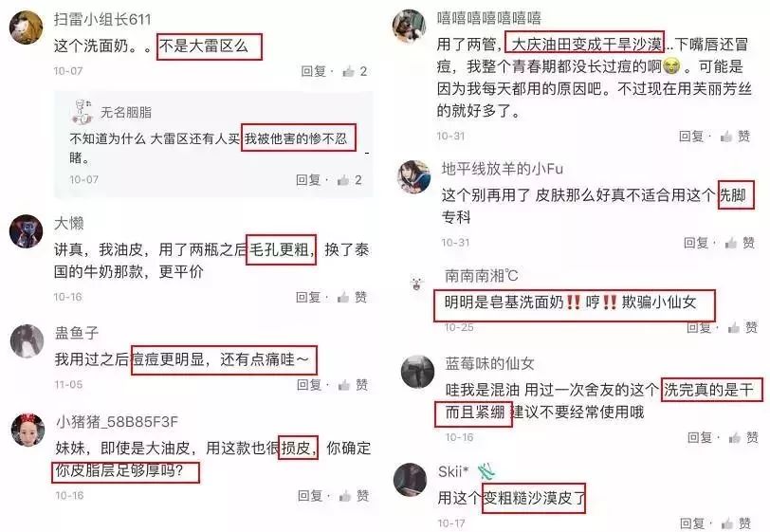The image size is (770, 532).
Task: Open 小猪猪_58B85F3F's avatar picture
Action: pyautogui.click(x=28, y=430)
